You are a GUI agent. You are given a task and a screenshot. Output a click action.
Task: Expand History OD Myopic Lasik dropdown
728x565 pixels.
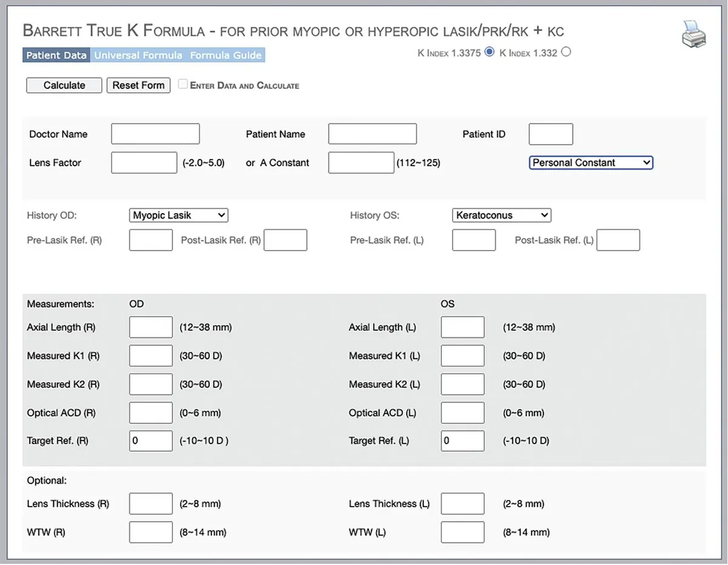tap(178, 215)
